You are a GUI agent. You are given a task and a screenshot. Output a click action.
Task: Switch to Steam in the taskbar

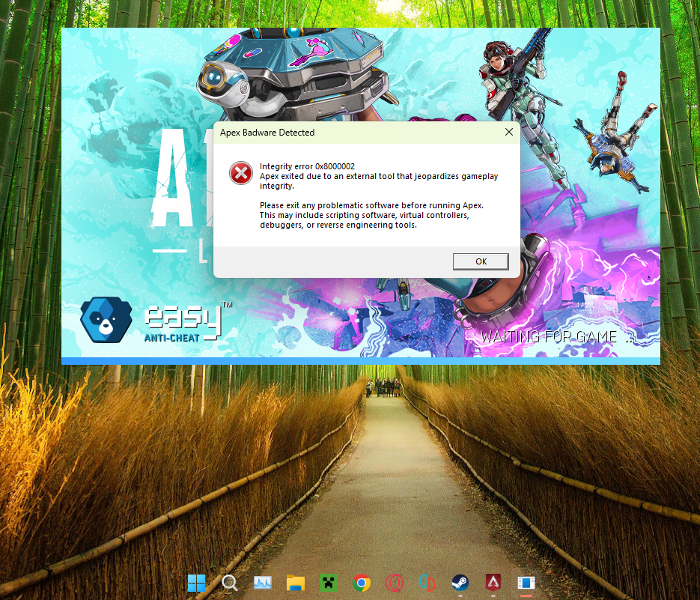[460, 583]
